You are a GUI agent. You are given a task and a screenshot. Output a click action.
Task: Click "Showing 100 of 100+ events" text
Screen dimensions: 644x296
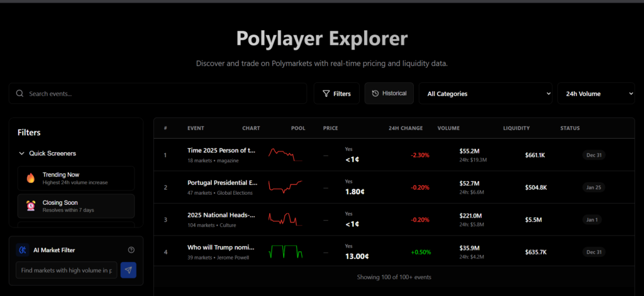(x=394, y=277)
